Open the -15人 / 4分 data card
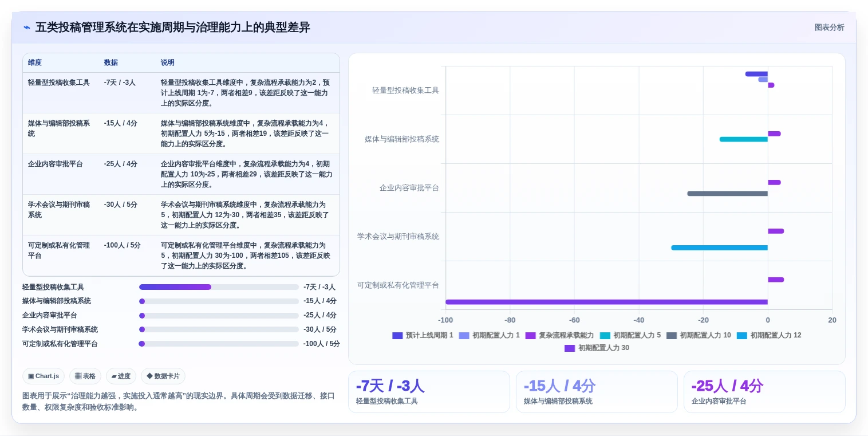The height and width of the screenshot is (436, 868). coord(597,392)
